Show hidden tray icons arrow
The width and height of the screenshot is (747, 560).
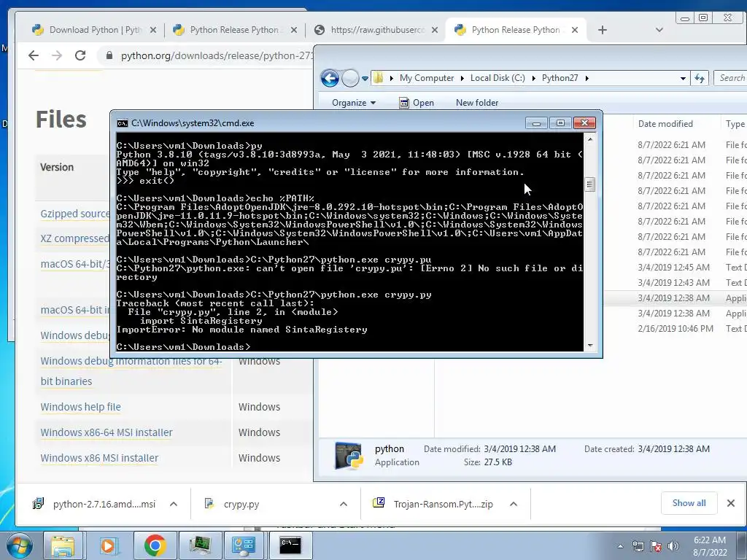click(x=620, y=547)
